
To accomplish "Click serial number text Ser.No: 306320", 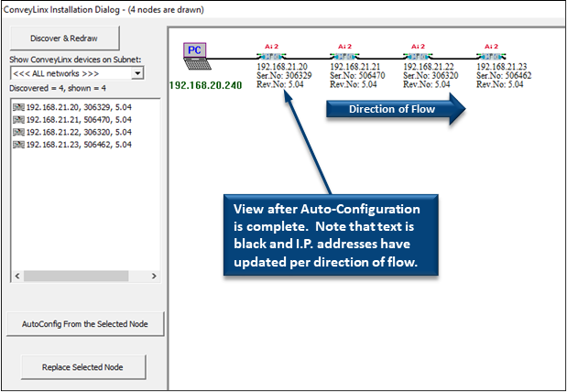I will [x=431, y=76].
